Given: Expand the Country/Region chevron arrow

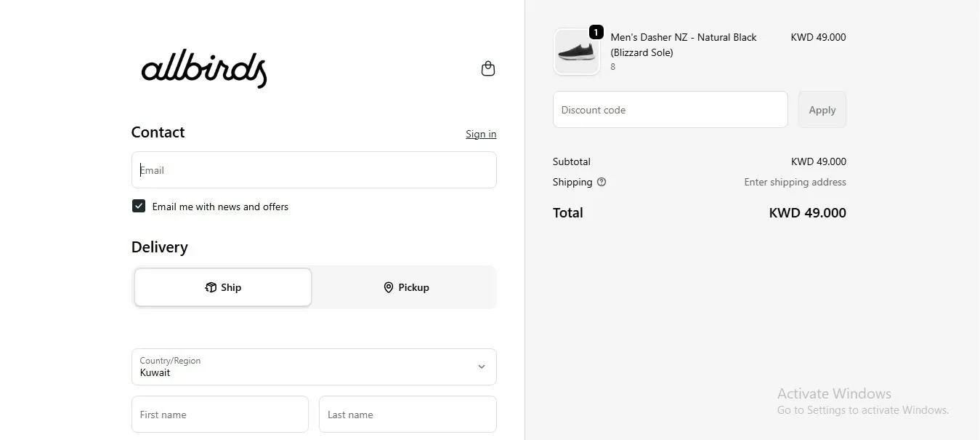Looking at the screenshot, I should [481, 367].
